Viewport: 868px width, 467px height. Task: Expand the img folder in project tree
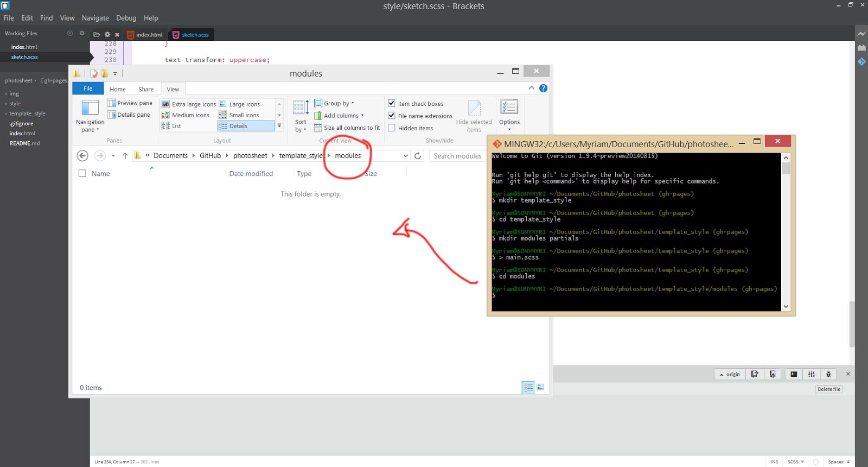(x=6, y=94)
